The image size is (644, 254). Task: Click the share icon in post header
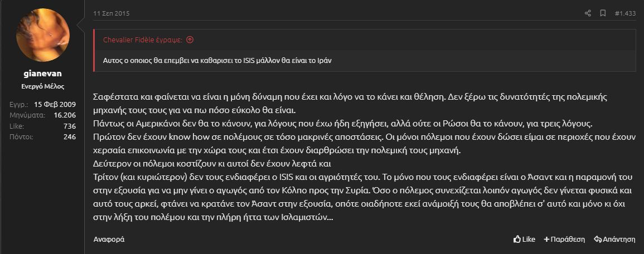coord(588,13)
